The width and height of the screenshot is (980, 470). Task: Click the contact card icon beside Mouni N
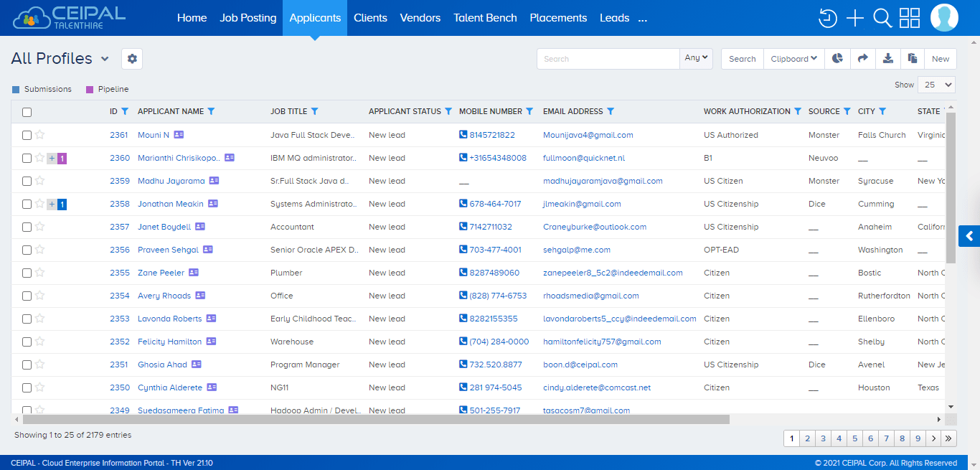178,134
